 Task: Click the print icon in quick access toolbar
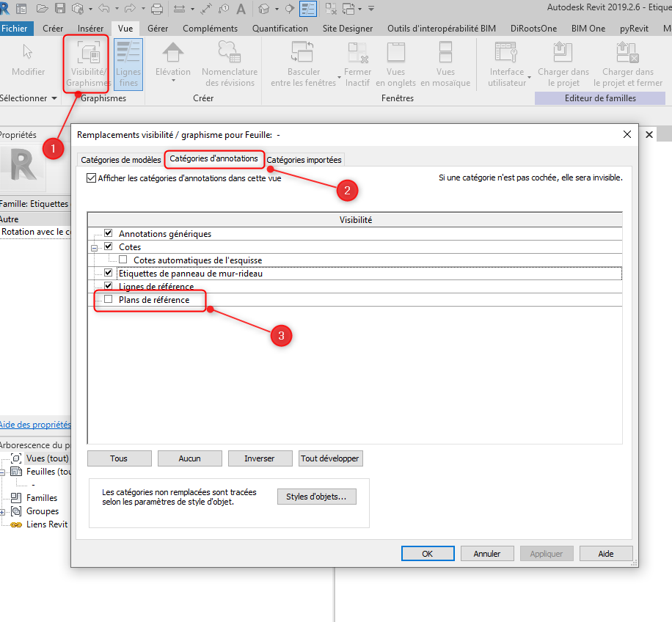pos(156,9)
